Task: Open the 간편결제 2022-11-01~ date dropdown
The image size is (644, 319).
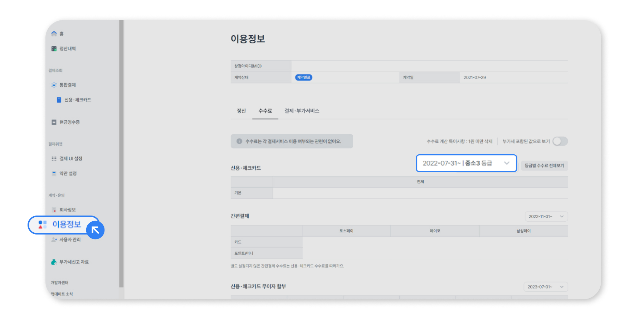Action: [x=546, y=217]
